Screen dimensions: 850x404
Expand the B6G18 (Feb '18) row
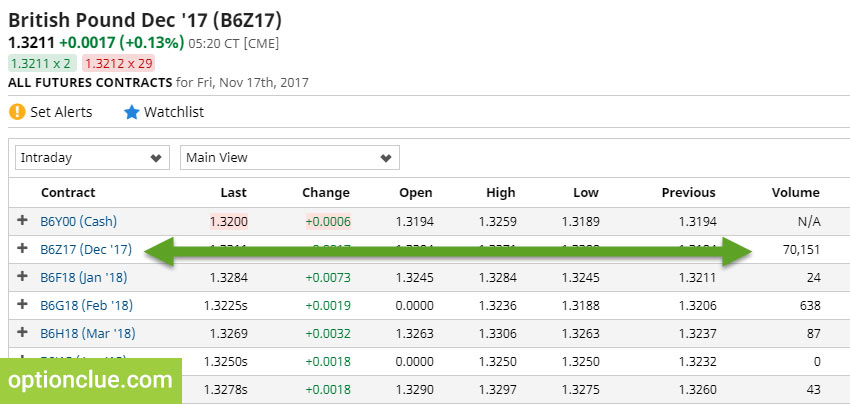[x=23, y=305]
